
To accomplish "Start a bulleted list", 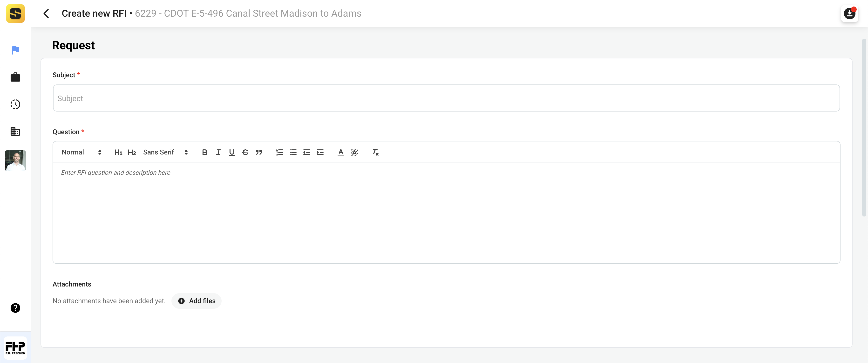I will (293, 152).
